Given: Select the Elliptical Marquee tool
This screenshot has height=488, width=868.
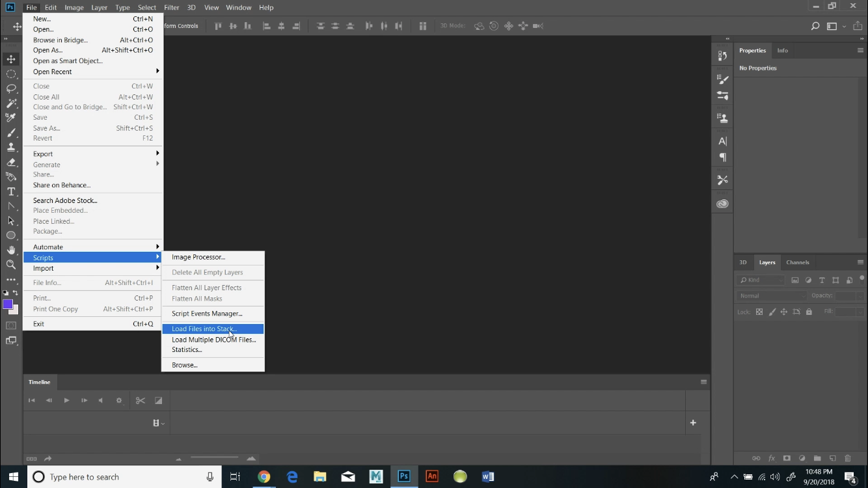Looking at the screenshot, I should pos(11,74).
